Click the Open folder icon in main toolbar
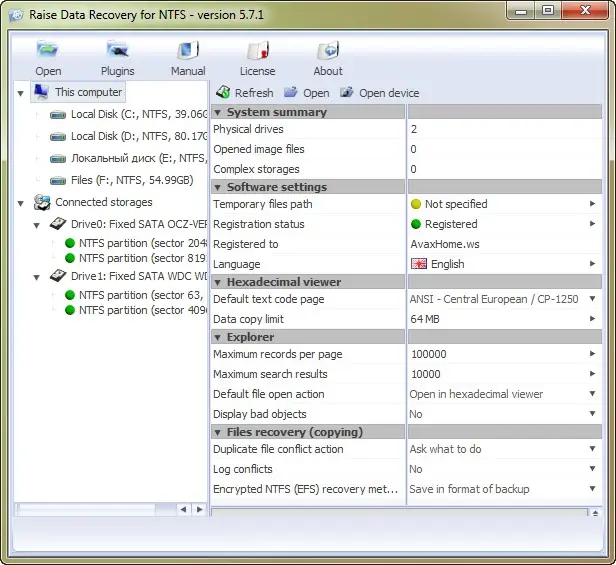 (48, 50)
